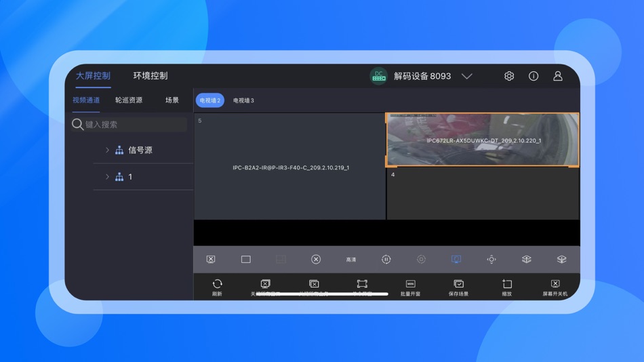Select window 5 with IPC-B2A2 camera
This screenshot has height=362, width=644.
pyautogui.click(x=289, y=166)
